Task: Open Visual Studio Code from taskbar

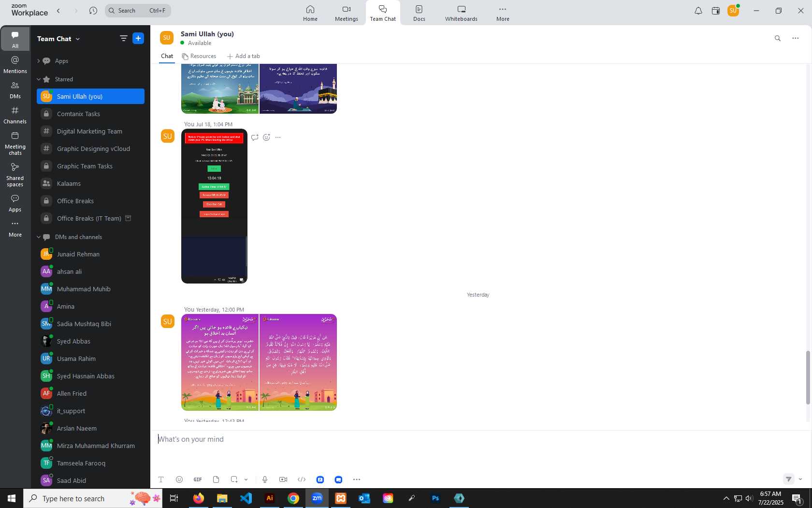Action: 246,498
